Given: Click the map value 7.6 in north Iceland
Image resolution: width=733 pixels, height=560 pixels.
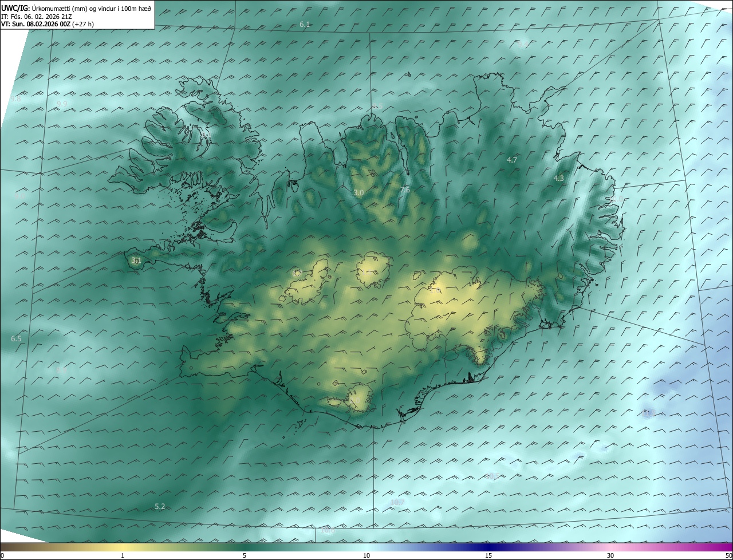Looking at the screenshot, I should coord(405,190).
